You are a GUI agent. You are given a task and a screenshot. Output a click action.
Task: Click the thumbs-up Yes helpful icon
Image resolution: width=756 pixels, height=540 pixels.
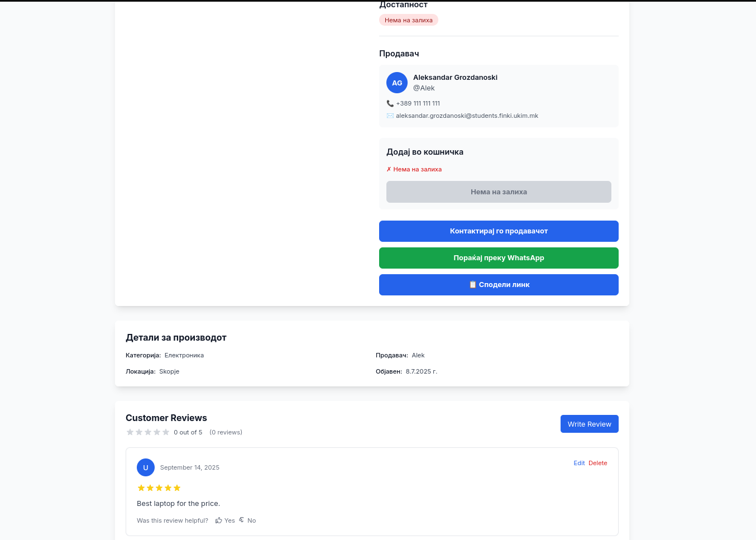(219, 520)
